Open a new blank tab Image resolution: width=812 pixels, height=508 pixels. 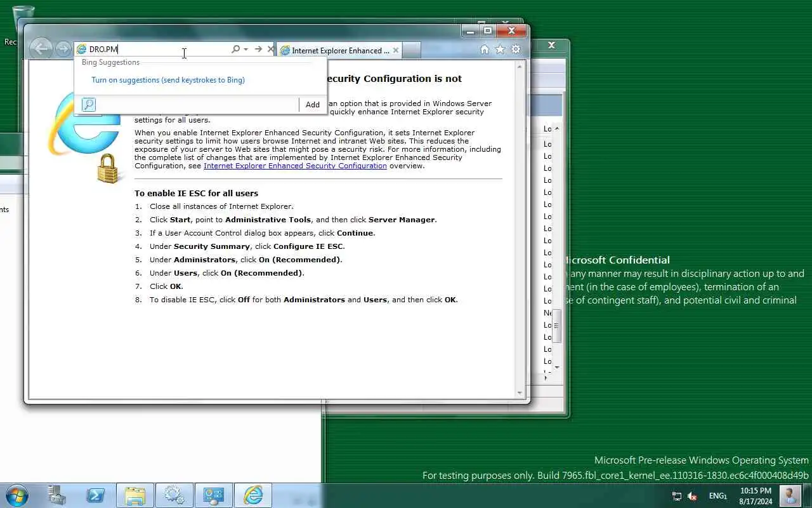[411, 50]
